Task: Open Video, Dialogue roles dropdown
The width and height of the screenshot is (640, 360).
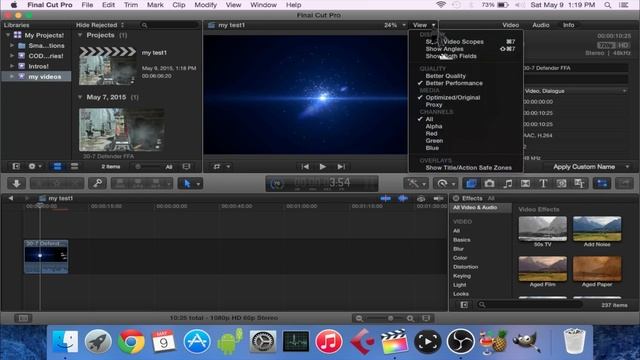Action: (x=576, y=91)
